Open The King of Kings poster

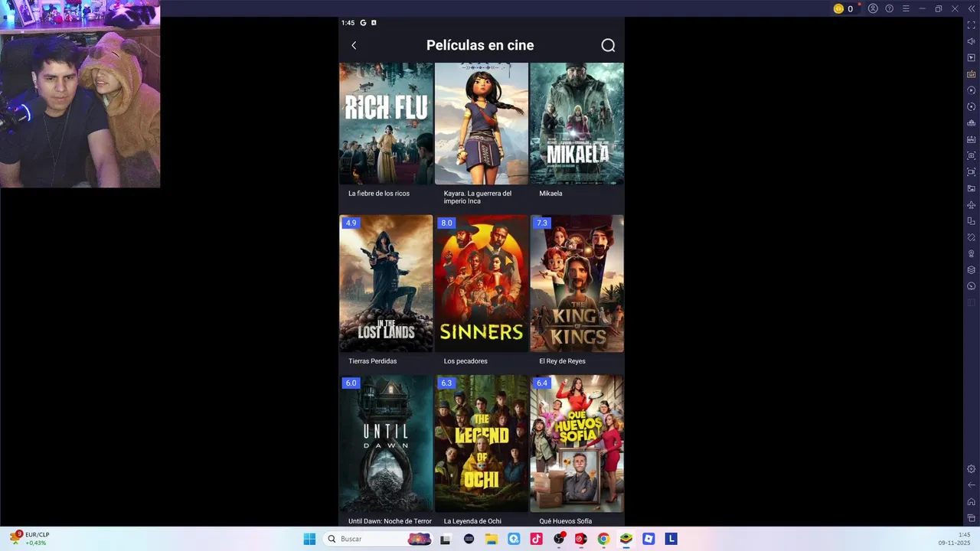577,283
